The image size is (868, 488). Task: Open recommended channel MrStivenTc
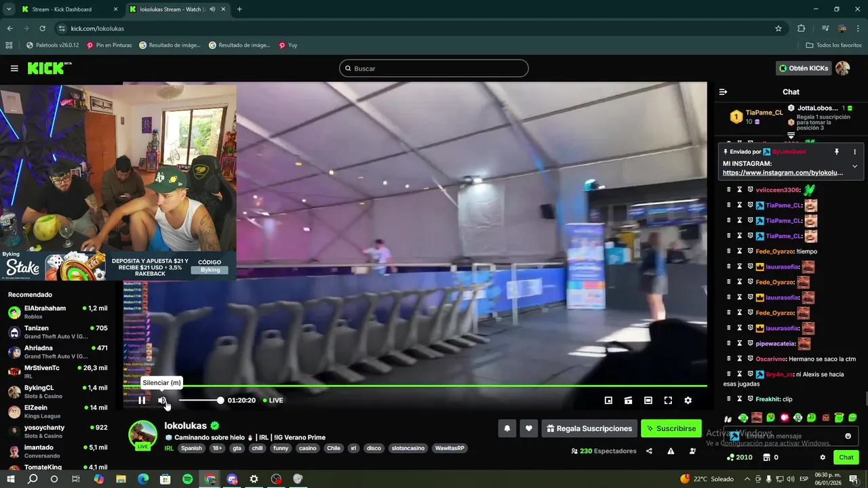[59, 372]
